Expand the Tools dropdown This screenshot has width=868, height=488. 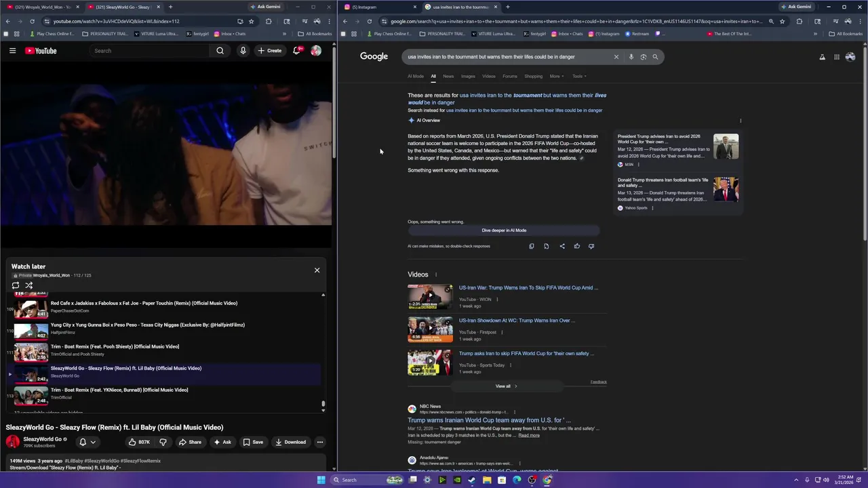(579, 76)
